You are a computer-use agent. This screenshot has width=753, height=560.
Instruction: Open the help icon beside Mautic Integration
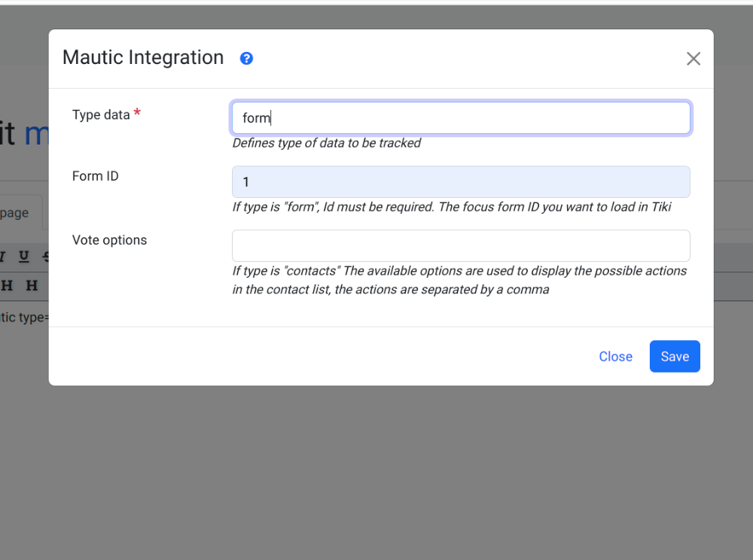[246, 59]
